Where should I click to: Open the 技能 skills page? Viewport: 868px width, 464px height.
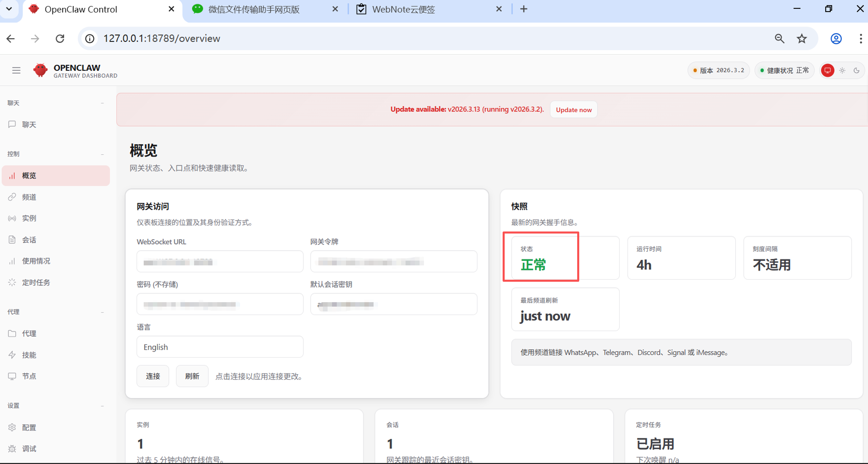click(x=29, y=355)
